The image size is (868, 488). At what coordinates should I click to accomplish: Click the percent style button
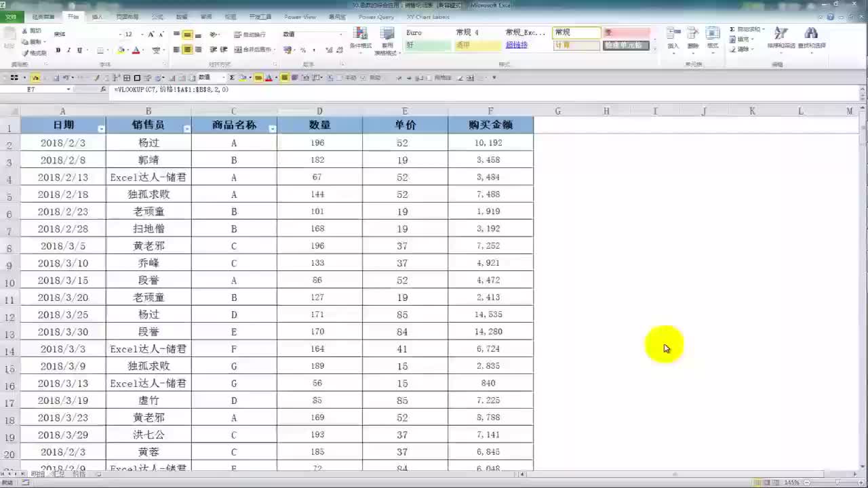[x=303, y=50]
